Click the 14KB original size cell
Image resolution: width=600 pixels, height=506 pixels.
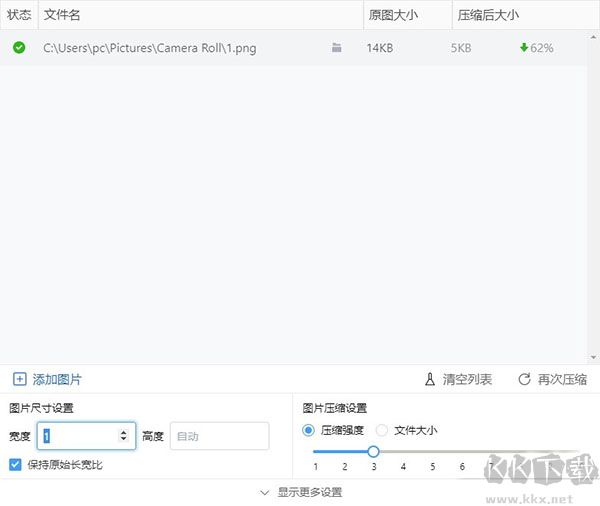pos(380,48)
